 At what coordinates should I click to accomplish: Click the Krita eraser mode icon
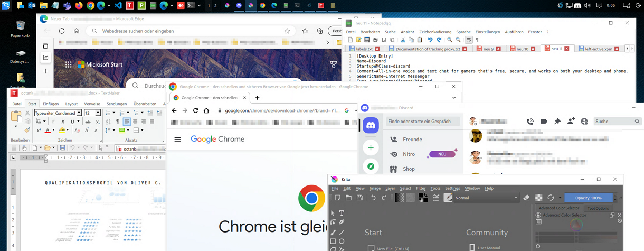point(526,198)
